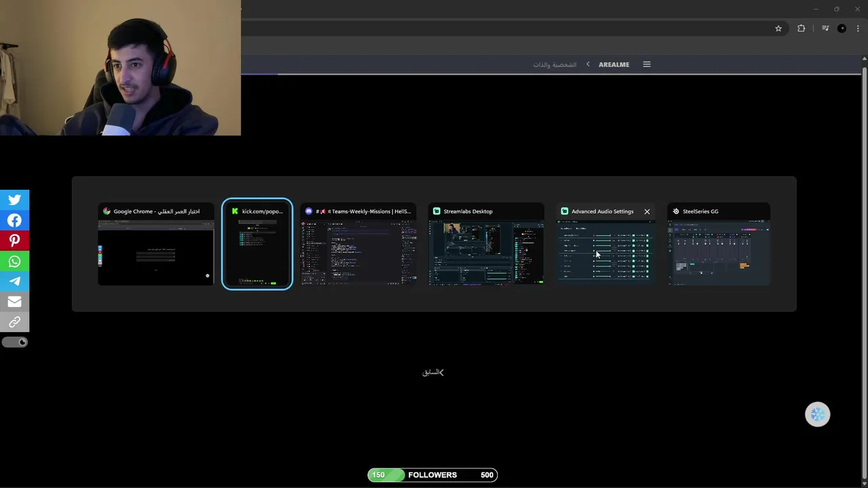868x488 pixels.
Task: Pin the page on Pinterest
Action: coord(14,241)
